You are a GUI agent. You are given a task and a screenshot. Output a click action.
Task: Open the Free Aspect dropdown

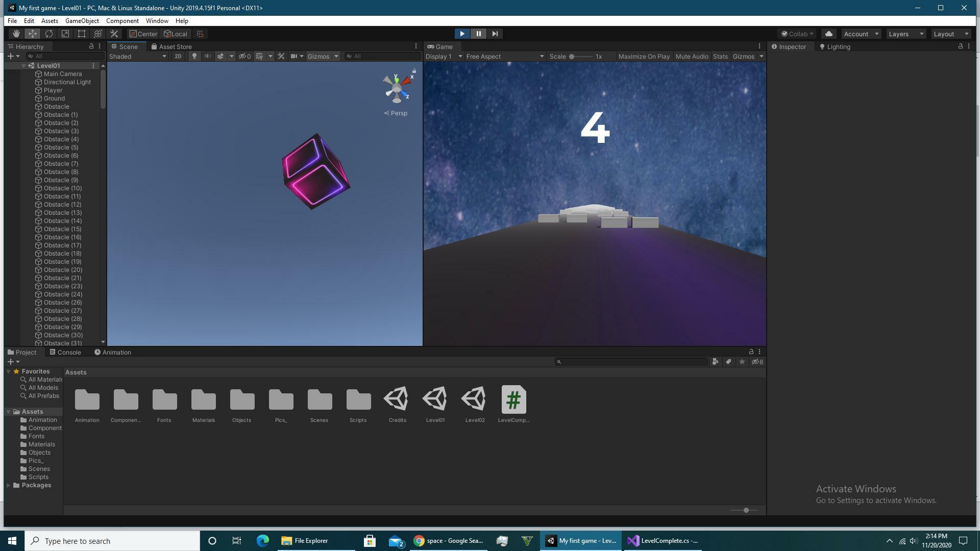click(505, 56)
